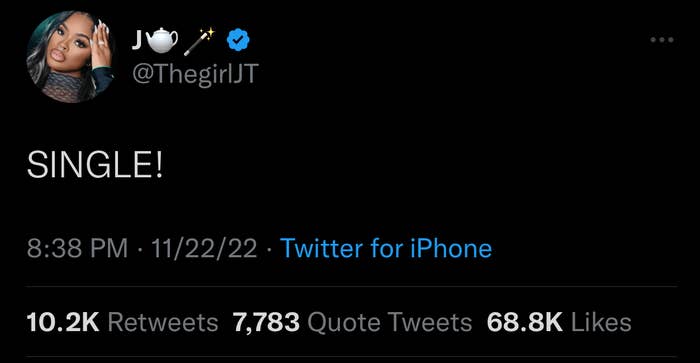Click the magic wand emoji in name
Viewport: 700px width, 363px height.
pos(199,41)
